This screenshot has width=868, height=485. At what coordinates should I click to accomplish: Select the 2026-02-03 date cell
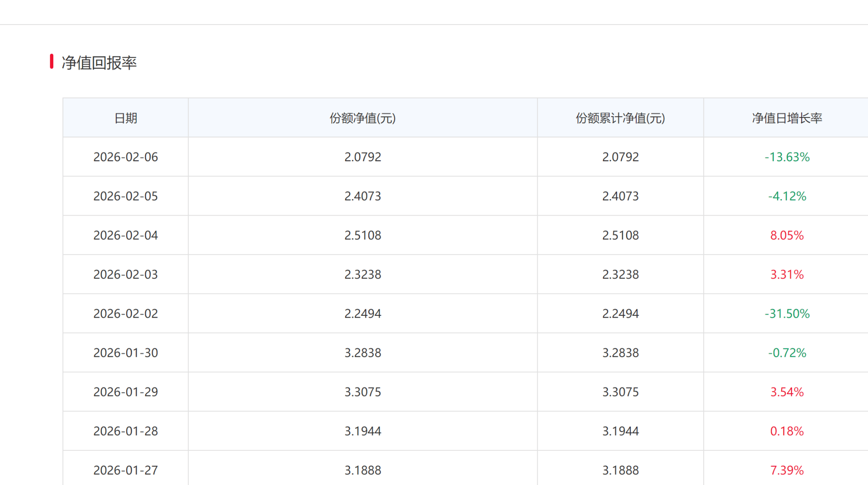125,274
